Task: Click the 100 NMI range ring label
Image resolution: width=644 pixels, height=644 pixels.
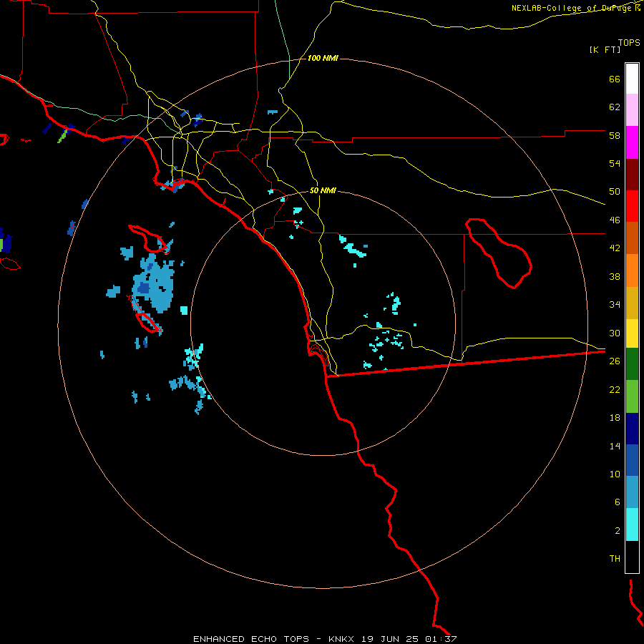Action: [323, 59]
